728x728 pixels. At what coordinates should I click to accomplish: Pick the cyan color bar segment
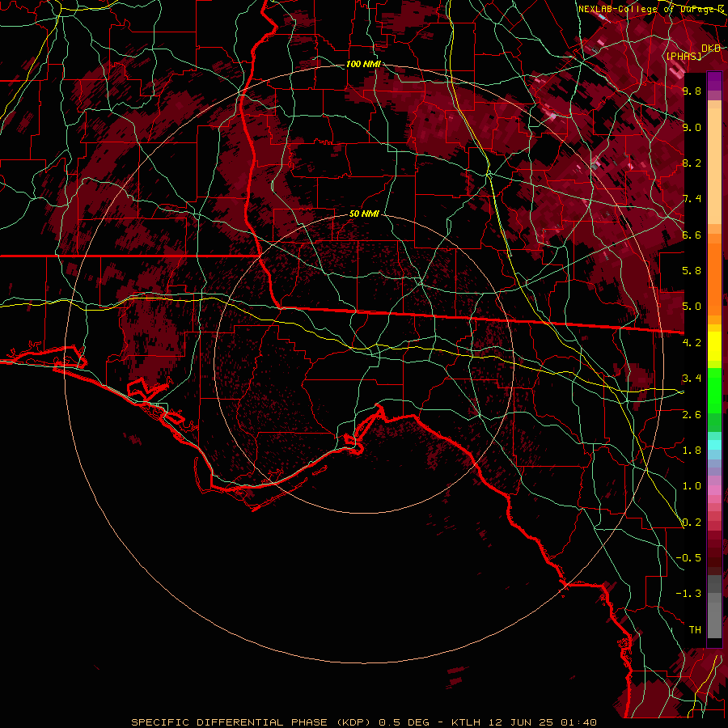pos(714,445)
